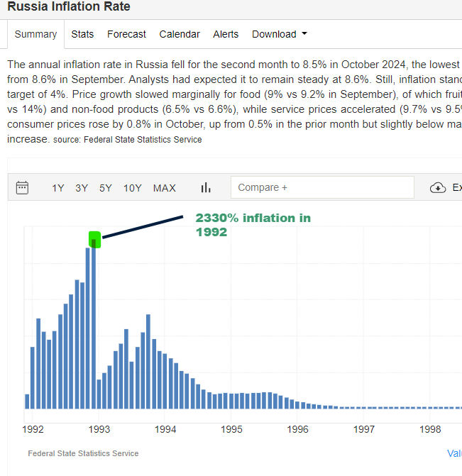
Task: Select the MAX time range
Action: [x=165, y=188]
